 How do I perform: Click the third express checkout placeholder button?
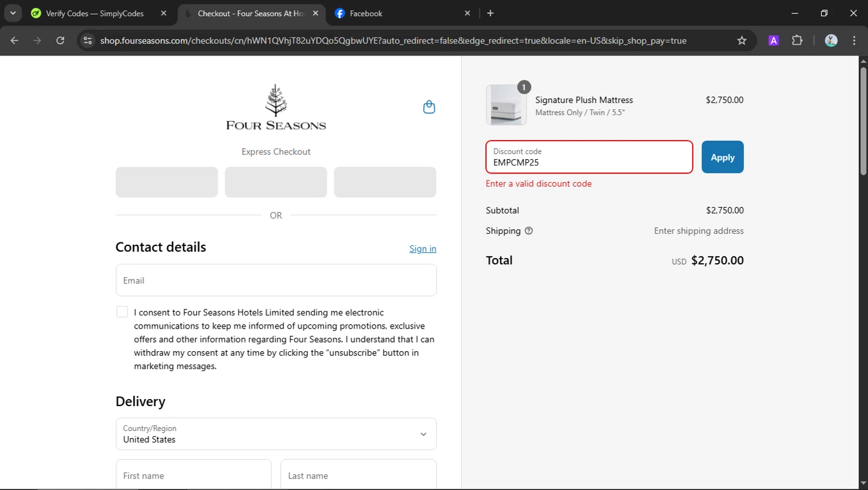click(x=385, y=182)
